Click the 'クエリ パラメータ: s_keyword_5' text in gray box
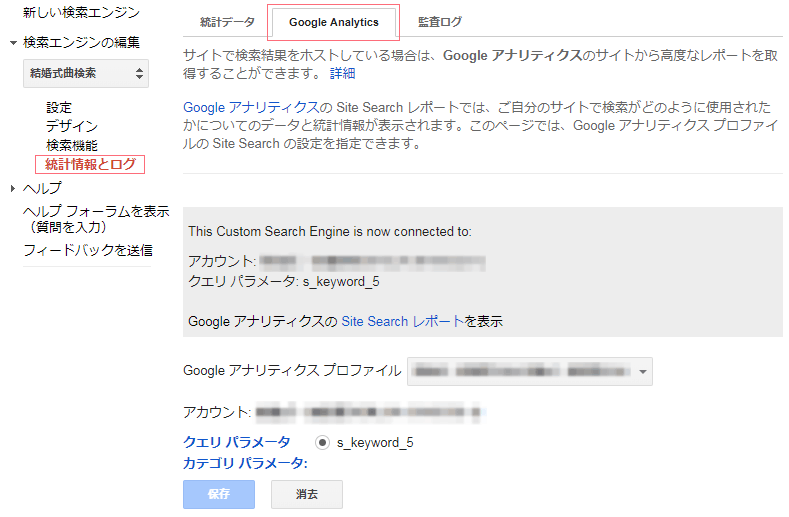The width and height of the screenshot is (789, 517). point(284,281)
